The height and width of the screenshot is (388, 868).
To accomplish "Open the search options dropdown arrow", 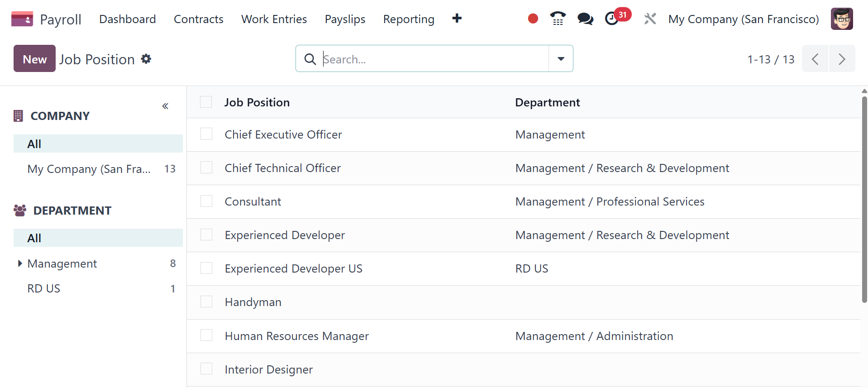I will tap(561, 59).
